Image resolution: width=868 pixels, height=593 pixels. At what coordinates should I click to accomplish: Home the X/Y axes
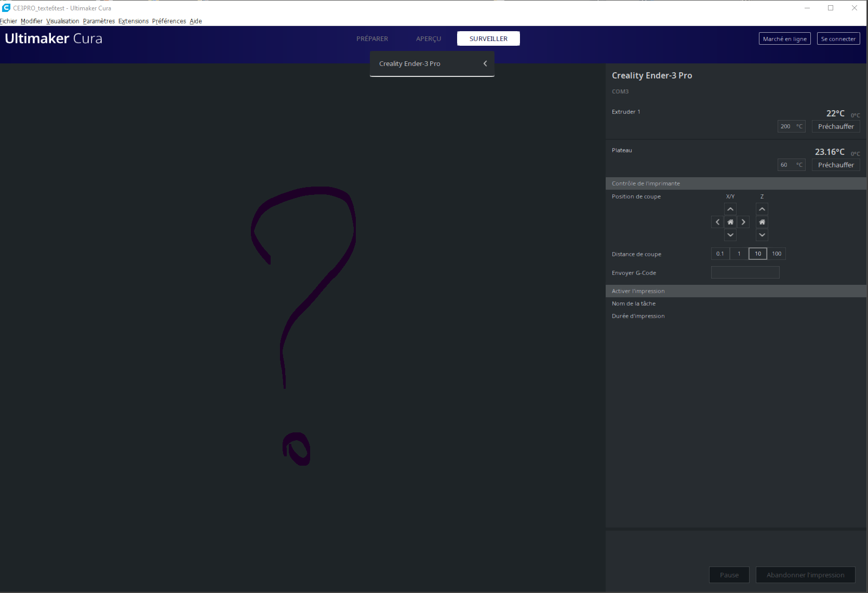tap(730, 222)
